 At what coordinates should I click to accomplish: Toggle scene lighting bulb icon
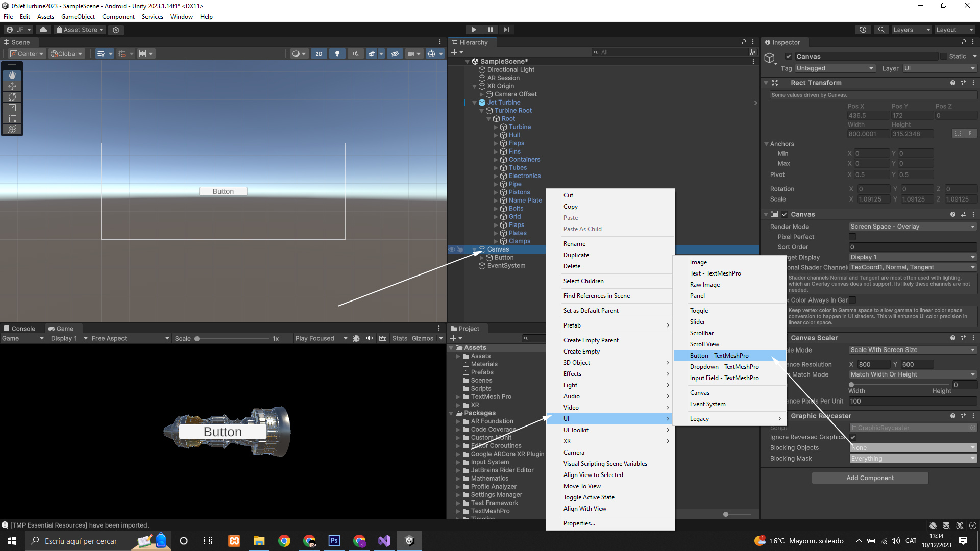point(337,54)
